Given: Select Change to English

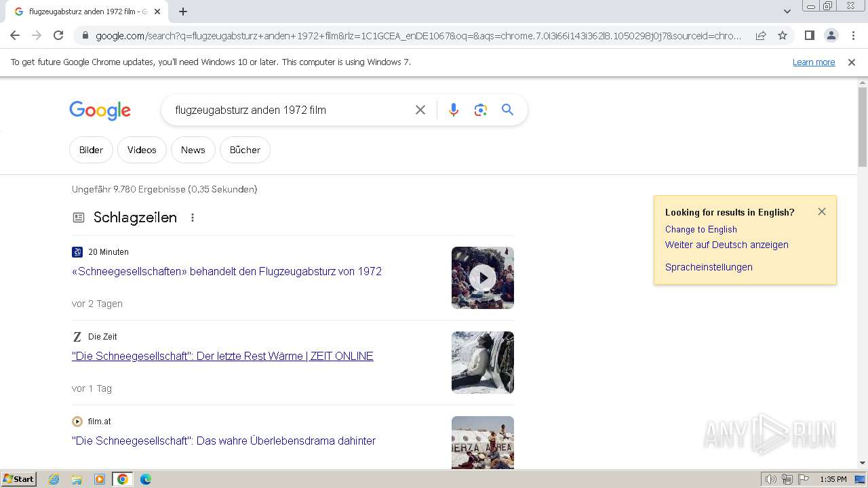Looking at the screenshot, I should point(701,229).
